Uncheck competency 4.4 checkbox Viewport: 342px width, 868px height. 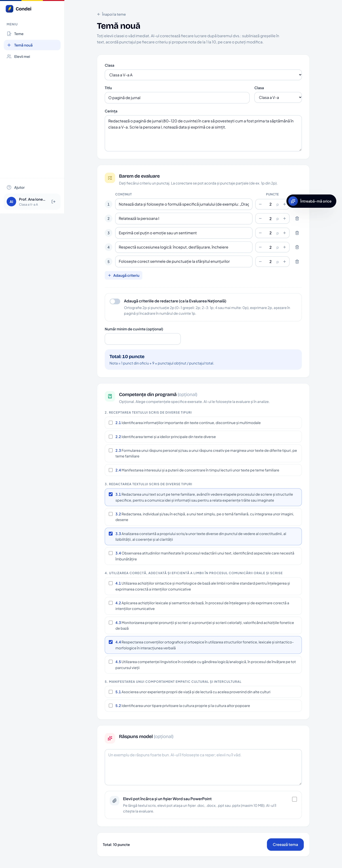pos(111,642)
